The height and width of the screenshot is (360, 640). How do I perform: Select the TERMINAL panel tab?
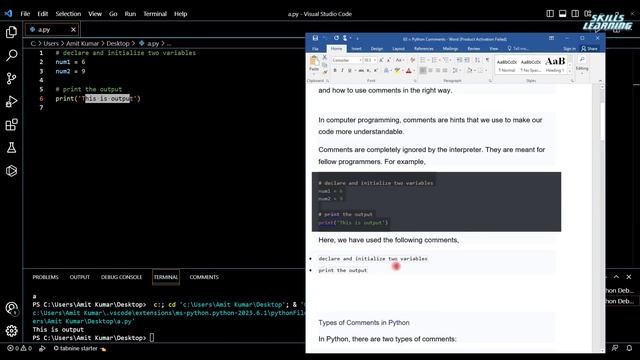click(166, 277)
